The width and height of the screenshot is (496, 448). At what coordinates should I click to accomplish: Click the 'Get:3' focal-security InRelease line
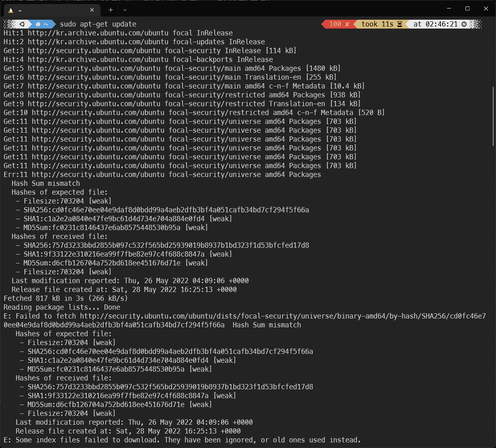click(150, 51)
